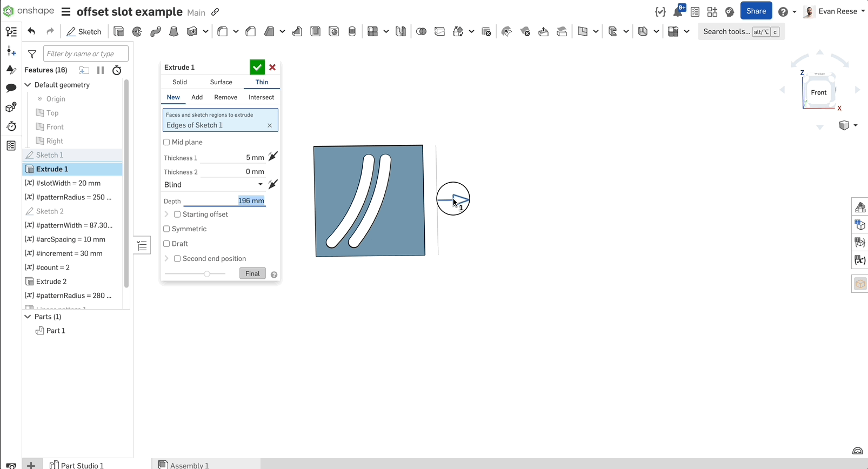868x469 pixels.
Task: Select the Revolve tool icon
Action: pyautogui.click(x=137, y=32)
